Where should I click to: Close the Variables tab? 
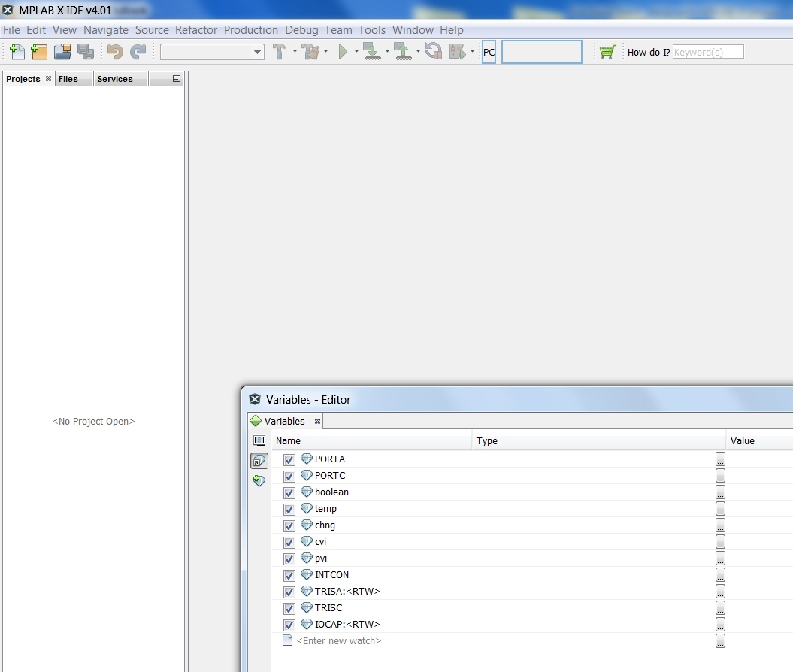click(x=318, y=421)
